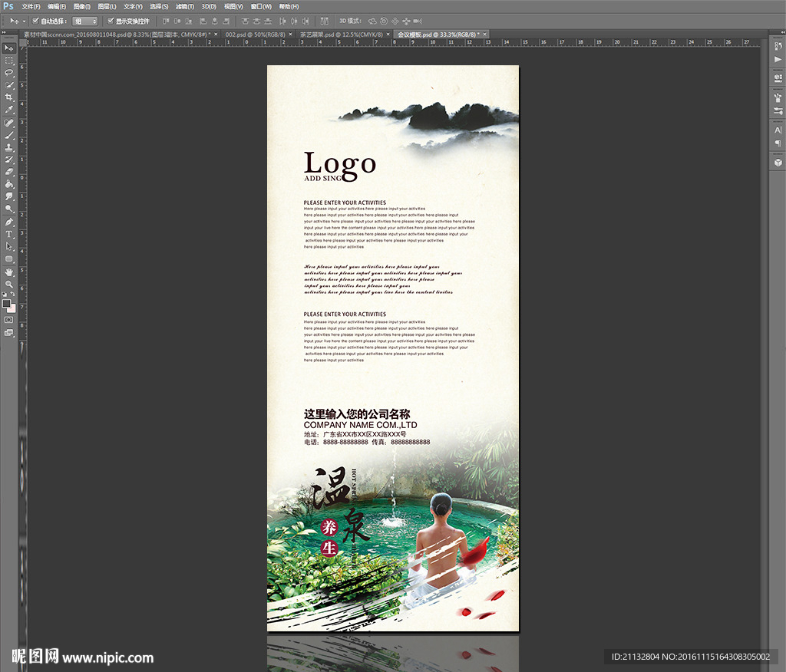Close the 会议模板.psd document tab
Screen dimensions: 786x672
point(485,35)
